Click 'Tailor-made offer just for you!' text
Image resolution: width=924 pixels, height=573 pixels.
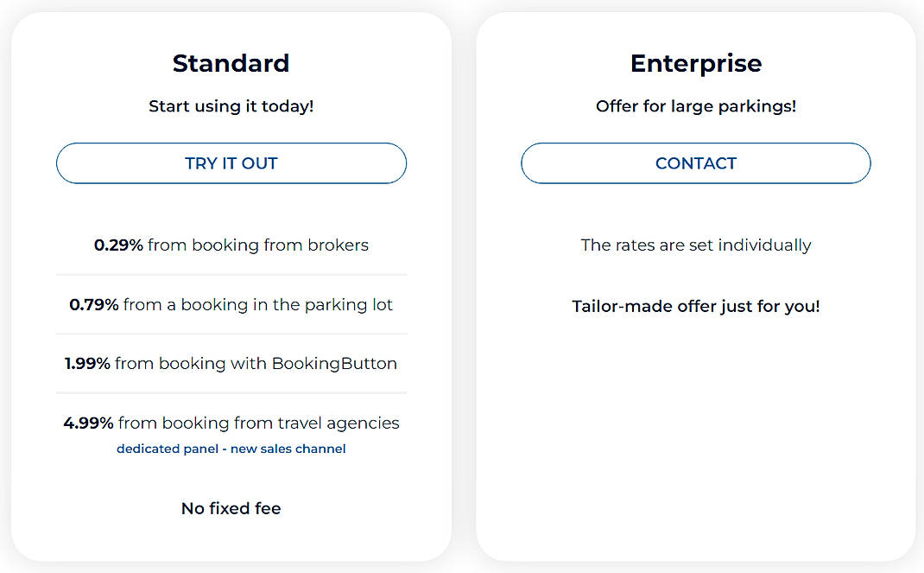point(695,306)
